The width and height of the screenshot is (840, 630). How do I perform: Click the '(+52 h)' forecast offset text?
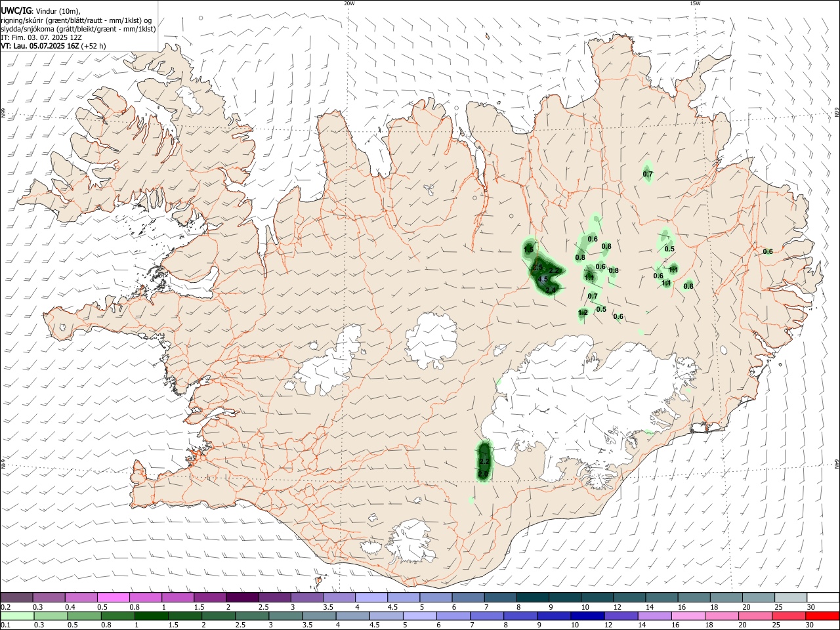[94, 46]
